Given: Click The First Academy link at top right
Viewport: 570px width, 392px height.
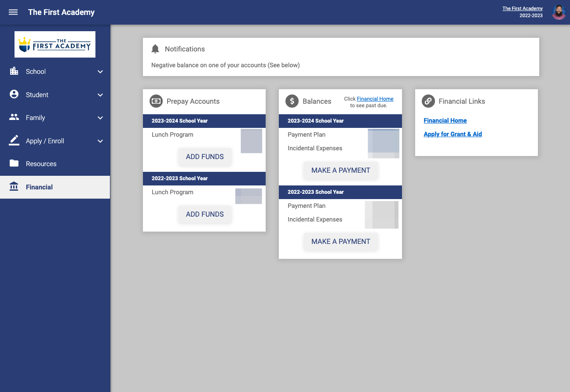Looking at the screenshot, I should 522,8.
